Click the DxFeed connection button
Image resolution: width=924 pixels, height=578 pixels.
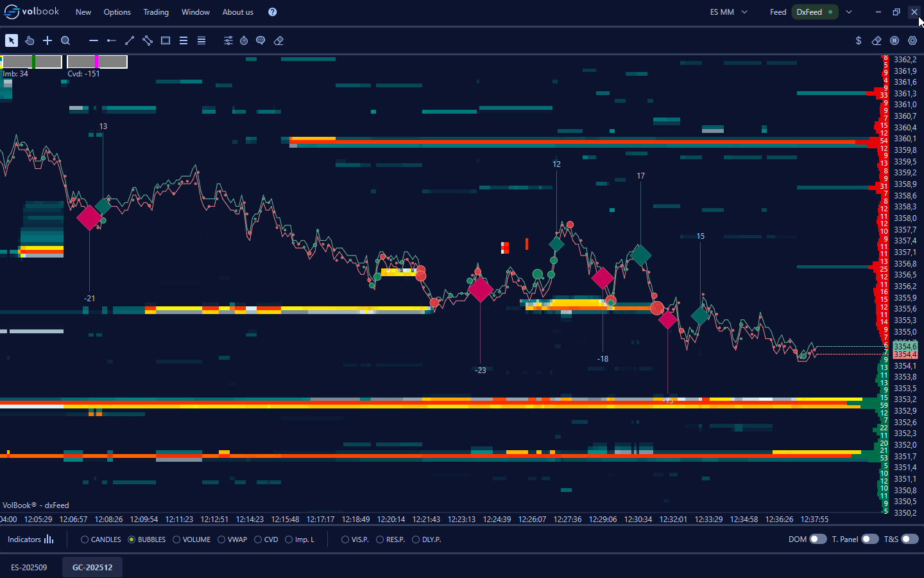(x=814, y=12)
